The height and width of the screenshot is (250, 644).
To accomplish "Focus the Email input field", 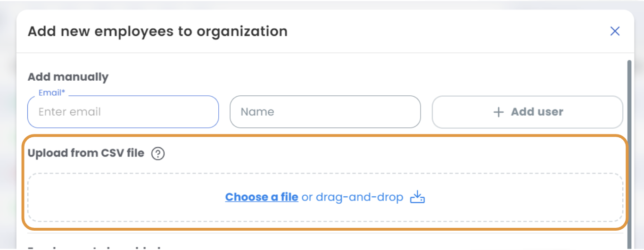I will (123, 112).
